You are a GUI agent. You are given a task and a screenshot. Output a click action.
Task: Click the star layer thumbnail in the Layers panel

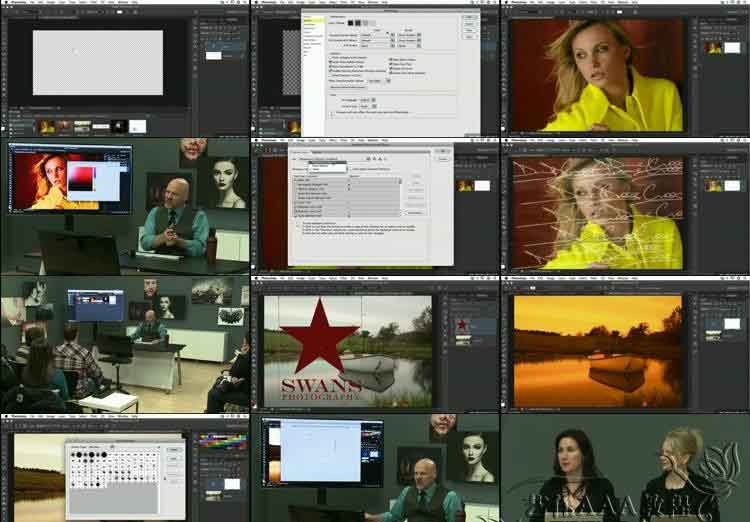(x=462, y=326)
